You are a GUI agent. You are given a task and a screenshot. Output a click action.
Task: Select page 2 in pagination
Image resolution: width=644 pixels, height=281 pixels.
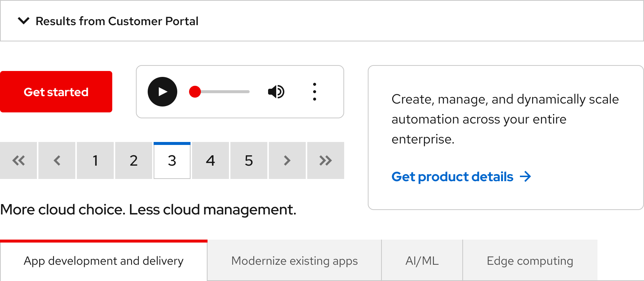pos(134,160)
